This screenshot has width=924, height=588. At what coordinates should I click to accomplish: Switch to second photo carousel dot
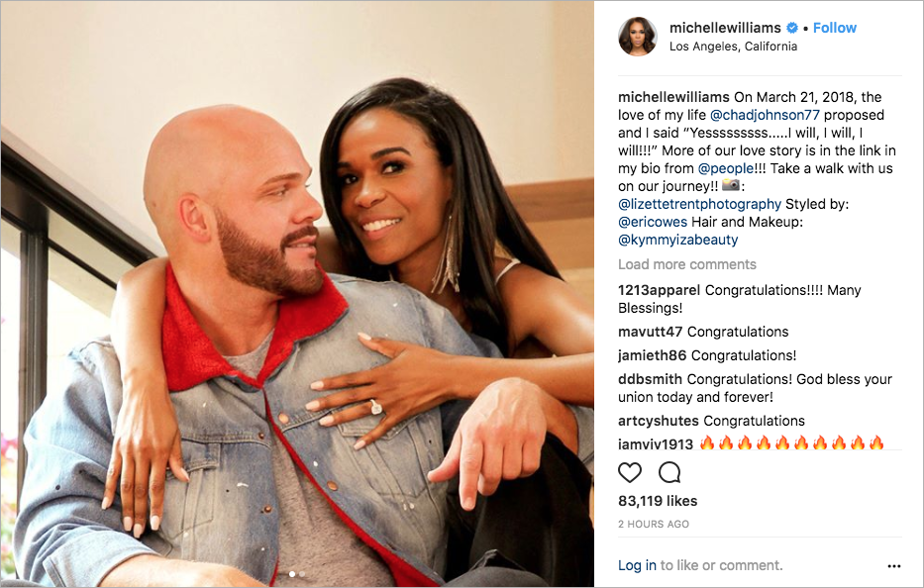(x=302, y=574)
